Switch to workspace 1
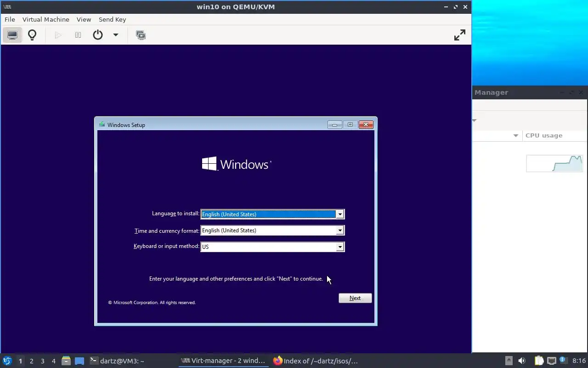588x368 pixels. pyautogui.click(x=20, y=361)
